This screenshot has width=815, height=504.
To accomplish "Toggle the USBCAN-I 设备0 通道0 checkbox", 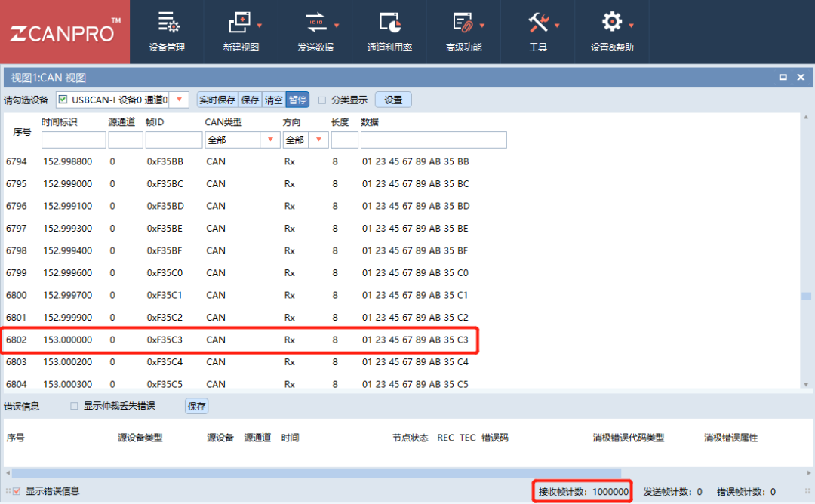I will click(63, 100).
